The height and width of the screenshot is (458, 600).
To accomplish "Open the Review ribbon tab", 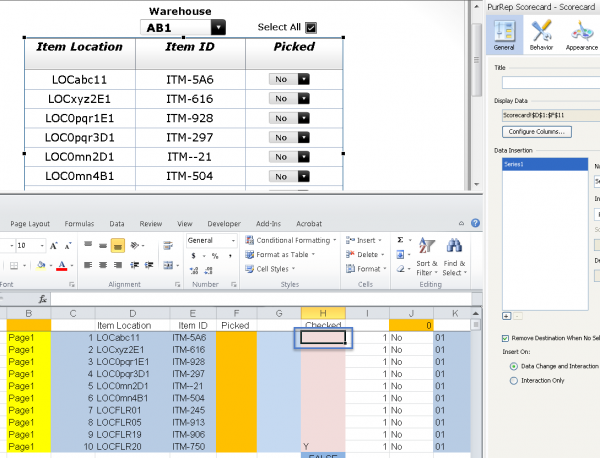I will [x=151, y=224].
